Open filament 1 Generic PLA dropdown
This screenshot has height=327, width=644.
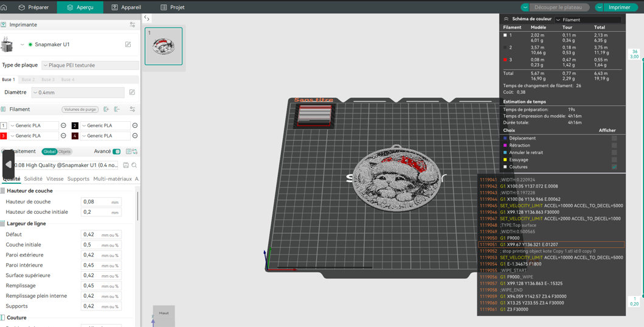33,125
